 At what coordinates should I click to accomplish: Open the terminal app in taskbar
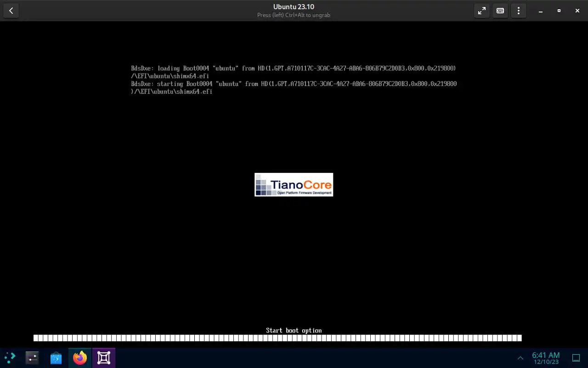point(32,357)
